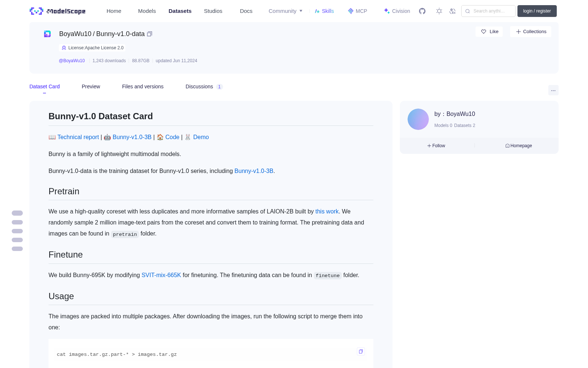588x368 pixels.
Task: Copy the cat images.tar.gz code snippet
Action: (x=361, y=351)
